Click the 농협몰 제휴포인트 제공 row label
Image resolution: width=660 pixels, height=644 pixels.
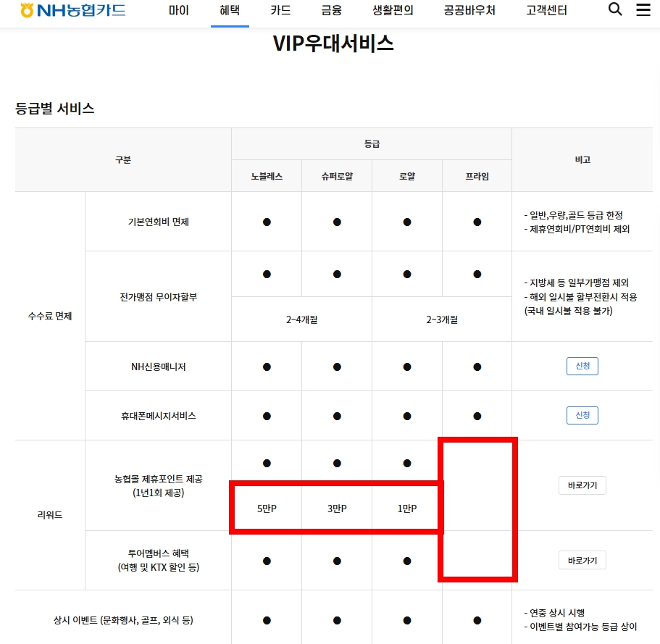(x=158, y=485)
